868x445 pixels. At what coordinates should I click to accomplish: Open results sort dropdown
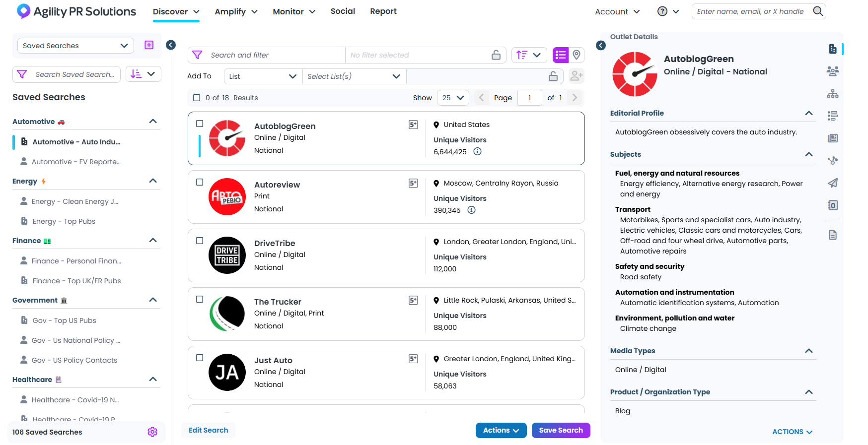[x=529, y=55]
